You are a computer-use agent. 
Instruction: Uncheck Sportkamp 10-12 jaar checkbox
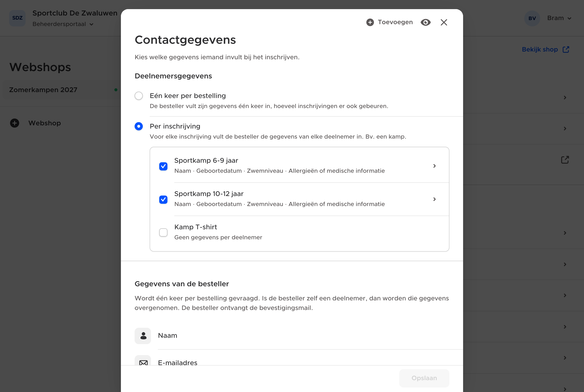click(163, 199)
